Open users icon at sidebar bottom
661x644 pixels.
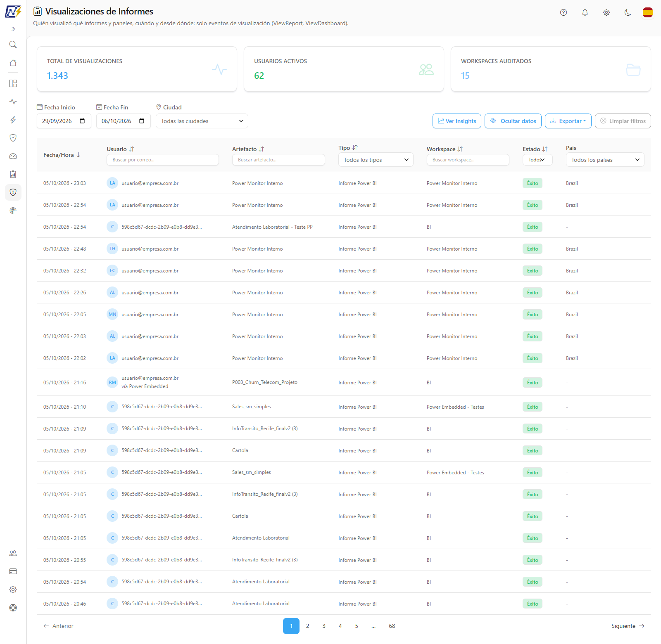click(13, 553)
